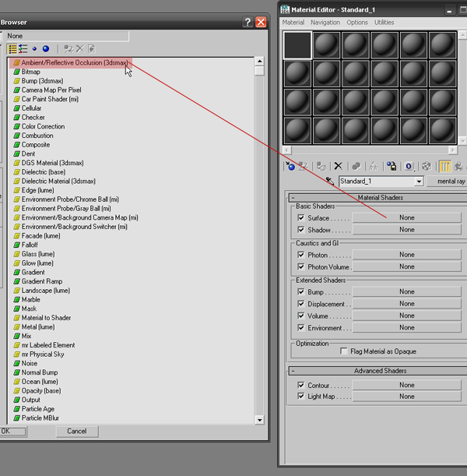Screen dimensions: 467x476
Task: Open the Utilities menu
Action: pyautogui.click(x=384, y=23)
